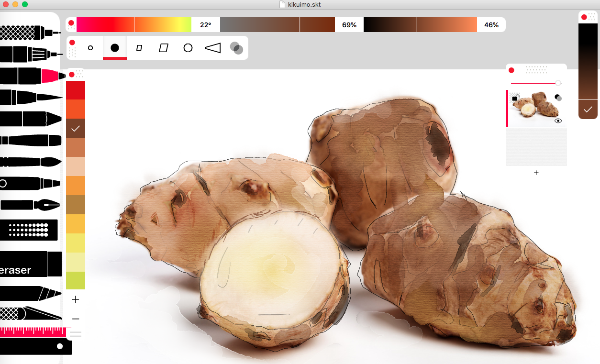Image resolution: width=600 pixels, height=364 pixels.
Task: Choose the watercolor brush with round tip
Action: tap(31, 162)
